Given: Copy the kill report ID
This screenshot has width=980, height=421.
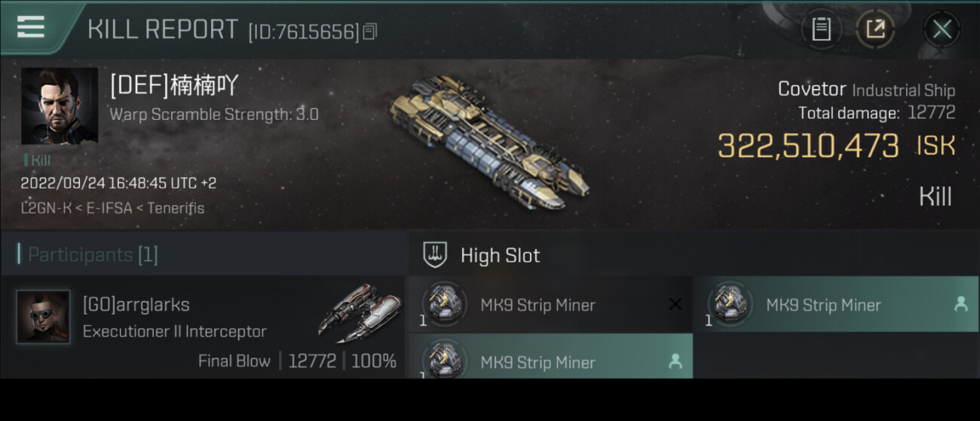Looking at the screenshot, I should [370, 32].
